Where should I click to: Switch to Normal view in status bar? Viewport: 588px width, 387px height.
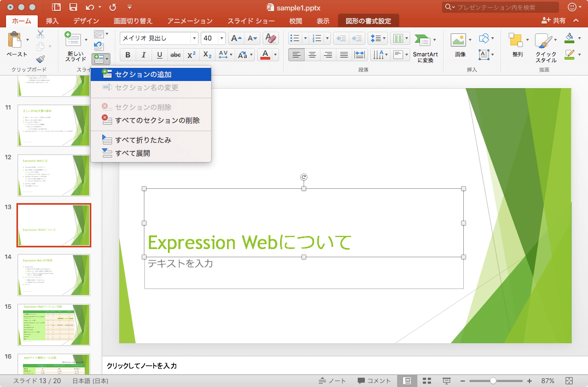407,380
